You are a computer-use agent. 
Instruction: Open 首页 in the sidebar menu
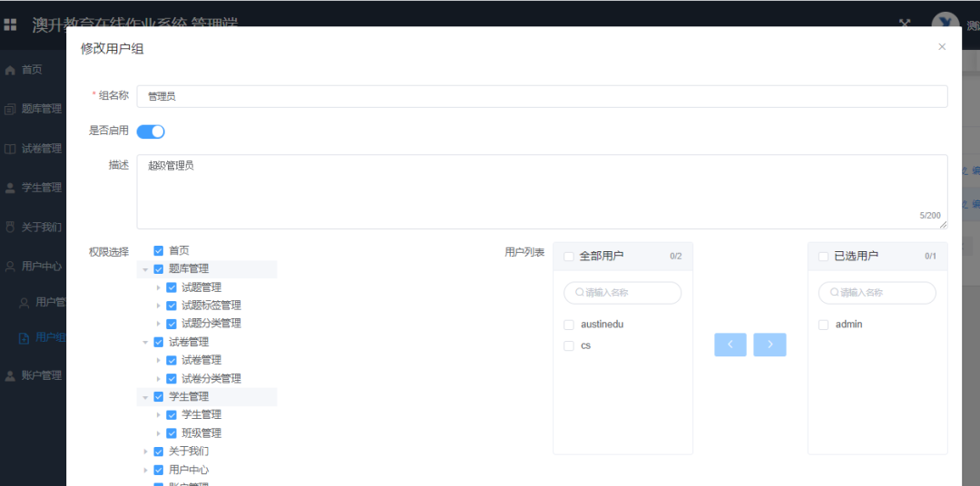coord(34,70)
